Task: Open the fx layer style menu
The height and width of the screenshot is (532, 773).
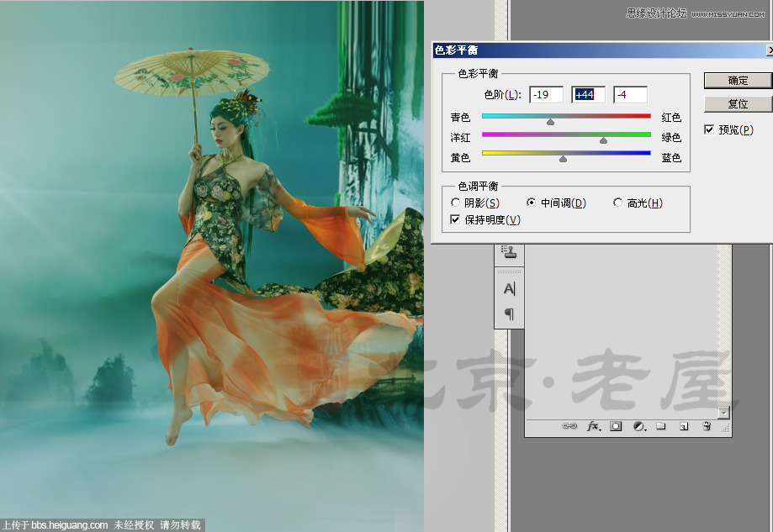Action: [594, 426]
